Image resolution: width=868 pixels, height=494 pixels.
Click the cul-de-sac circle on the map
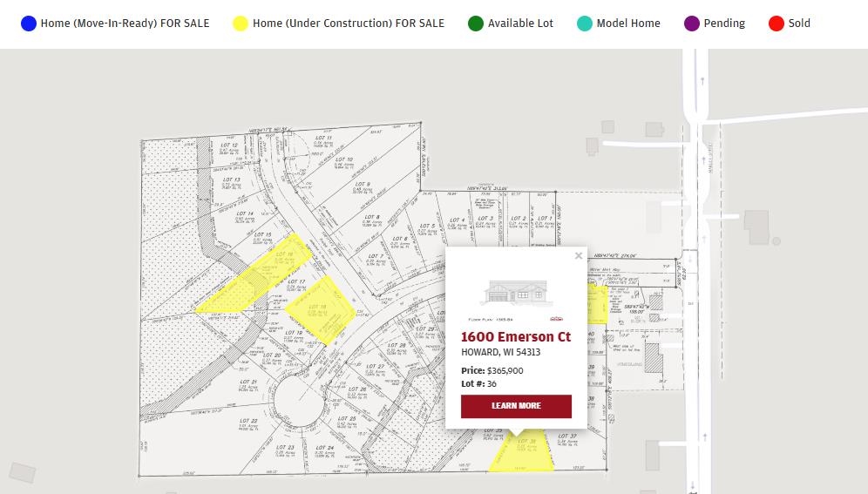[x=296, y=402]
